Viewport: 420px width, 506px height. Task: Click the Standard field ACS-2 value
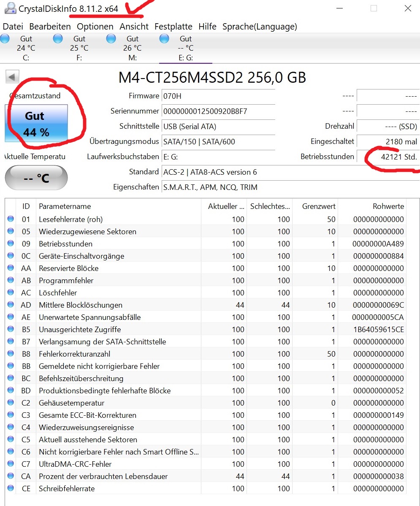coord(290,172)
